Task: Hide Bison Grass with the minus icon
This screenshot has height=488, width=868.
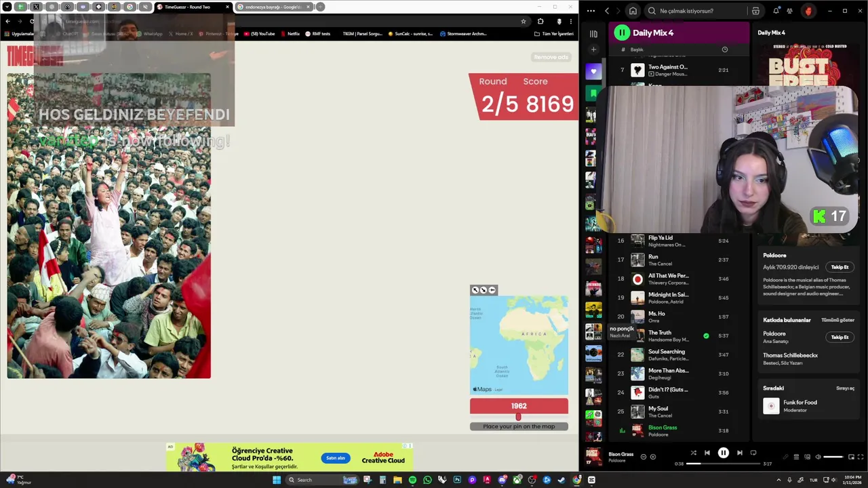Action: 644,457
